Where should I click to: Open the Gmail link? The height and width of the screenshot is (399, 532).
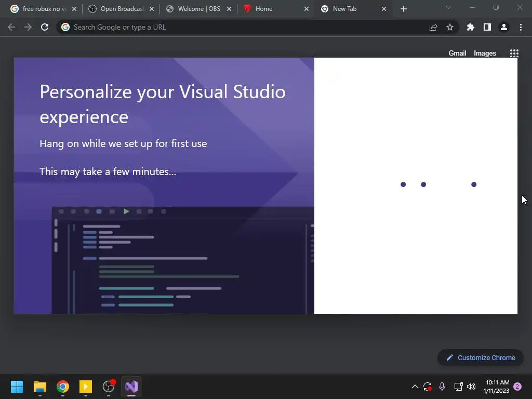(x=457, y=54)
